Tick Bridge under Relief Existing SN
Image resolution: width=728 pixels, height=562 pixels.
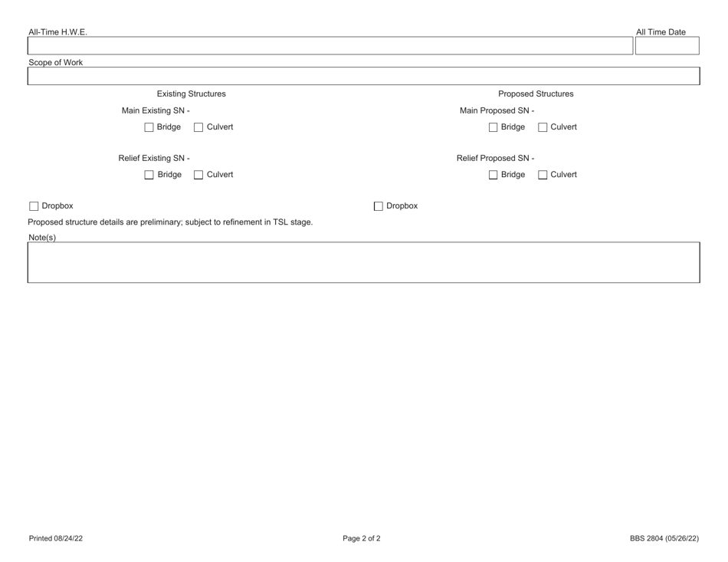(149, 175)
